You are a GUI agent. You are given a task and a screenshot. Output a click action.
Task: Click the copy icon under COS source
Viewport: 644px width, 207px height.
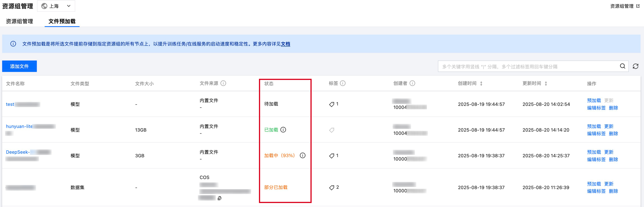tap(219, 198)
